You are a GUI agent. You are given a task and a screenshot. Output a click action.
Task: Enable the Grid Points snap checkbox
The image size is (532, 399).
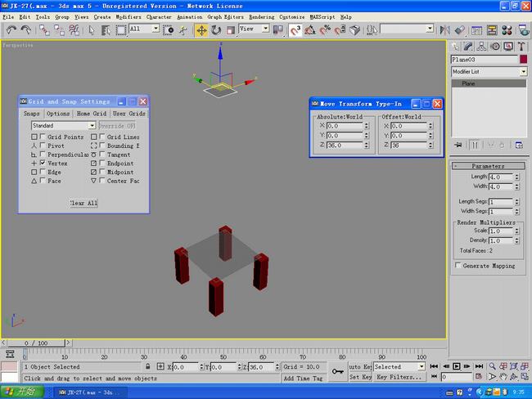coord(43,137)
